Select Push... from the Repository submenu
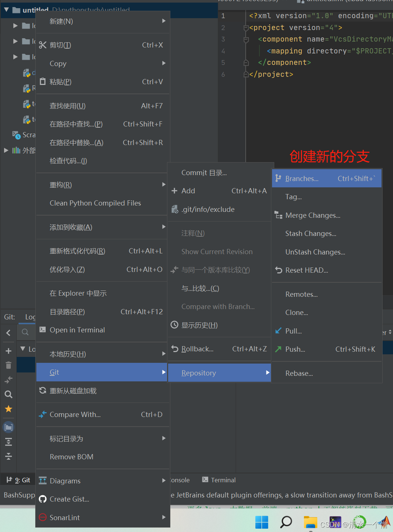 pyautogui.click(x=295, y=349)
